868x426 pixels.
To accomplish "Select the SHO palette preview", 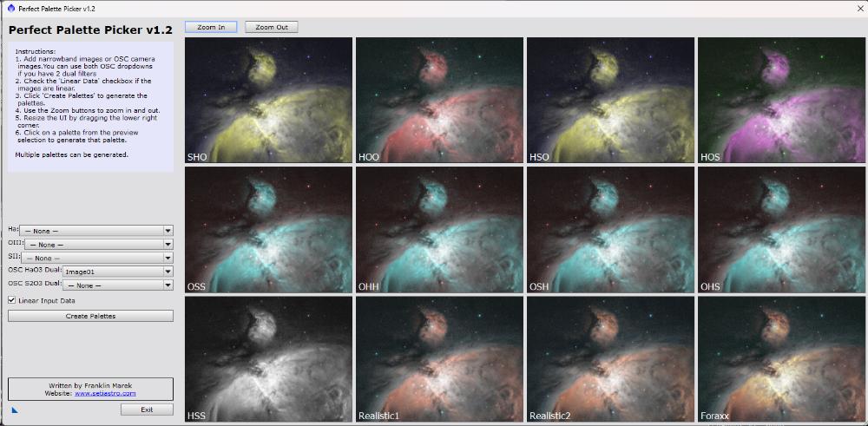I will point(268,100).
